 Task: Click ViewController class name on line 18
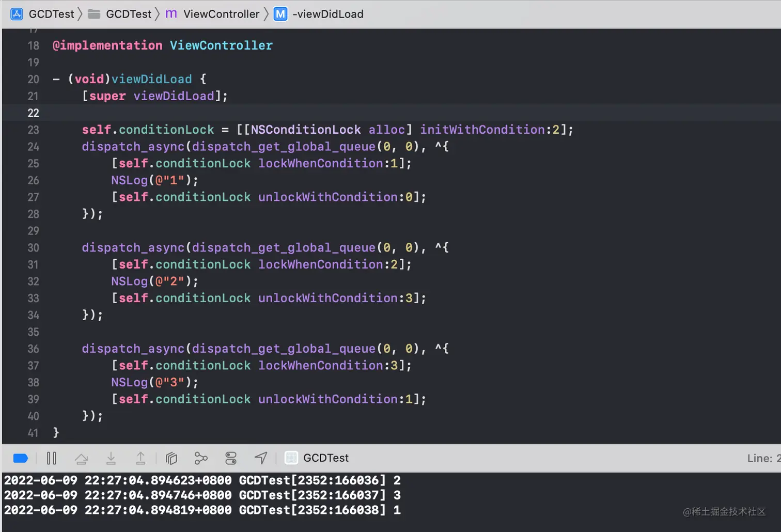tap(221, 45)
